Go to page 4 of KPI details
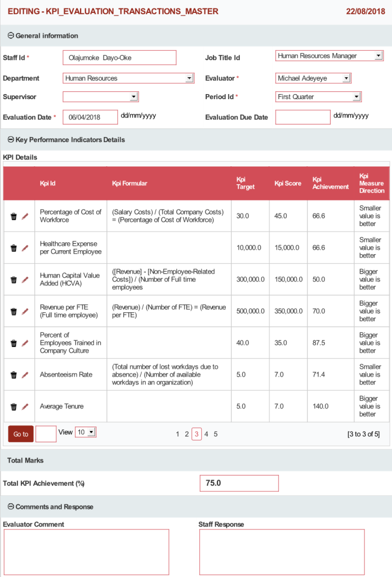This screenshot has width=392, height=577. tap(206, 434)
